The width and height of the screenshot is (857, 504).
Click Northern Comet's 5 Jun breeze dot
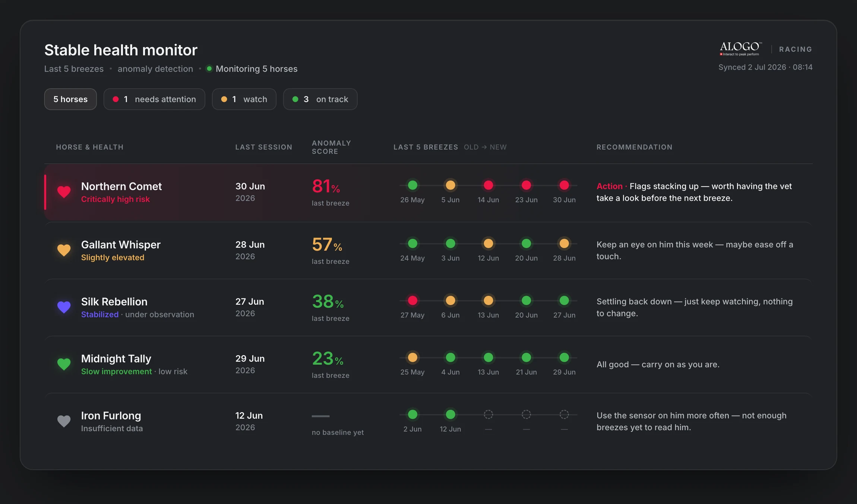pyautogui.click(x=450, y=185)
